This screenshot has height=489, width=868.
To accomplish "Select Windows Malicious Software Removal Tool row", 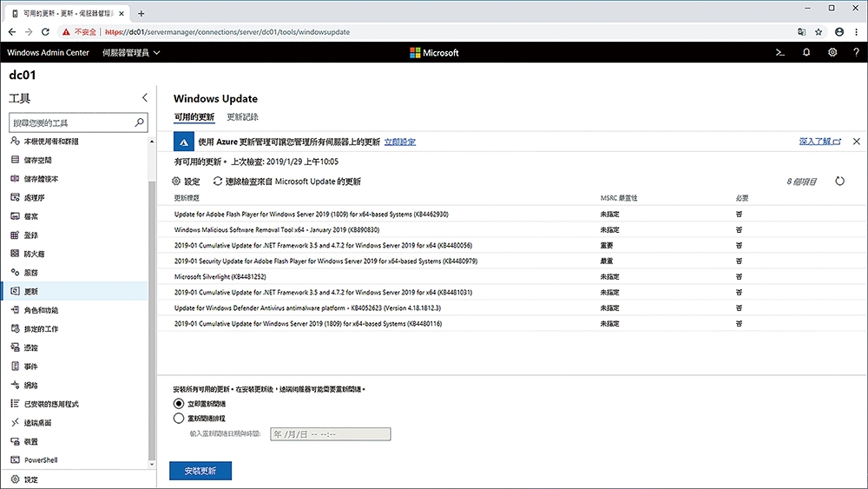I will pyautogui.click(x=512, y=229).
